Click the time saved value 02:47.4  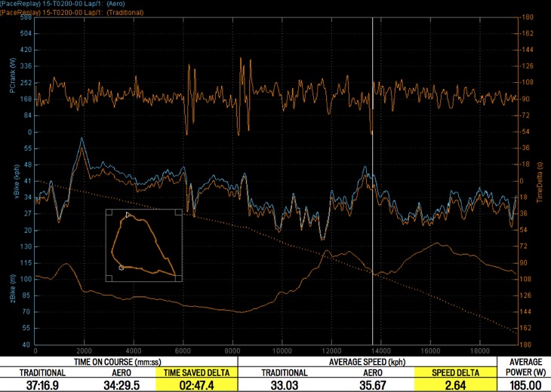196,385
